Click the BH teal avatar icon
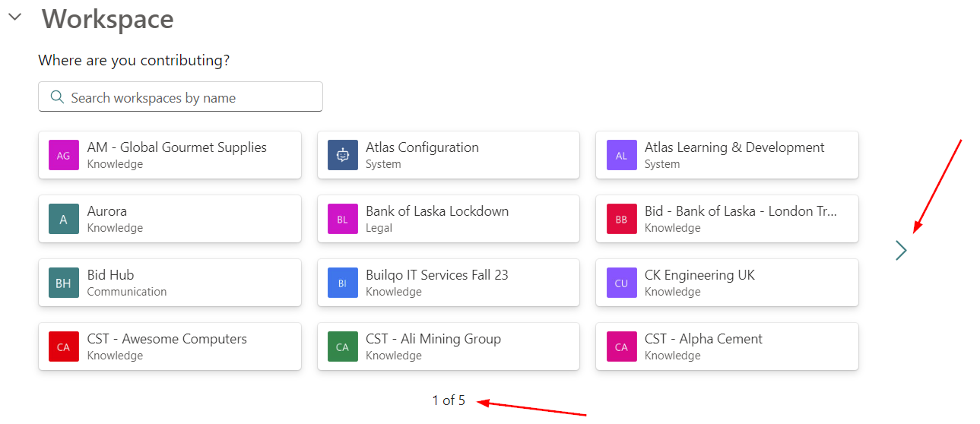The height and width of the screenshot is (424, 980). (x=63, y=283)
